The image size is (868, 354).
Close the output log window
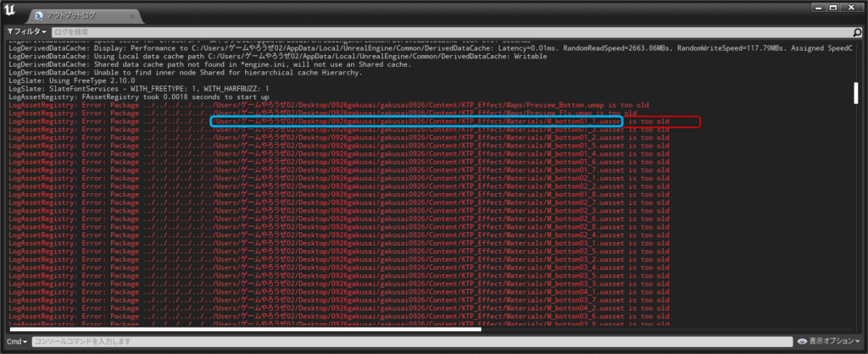tap(854, 8)
